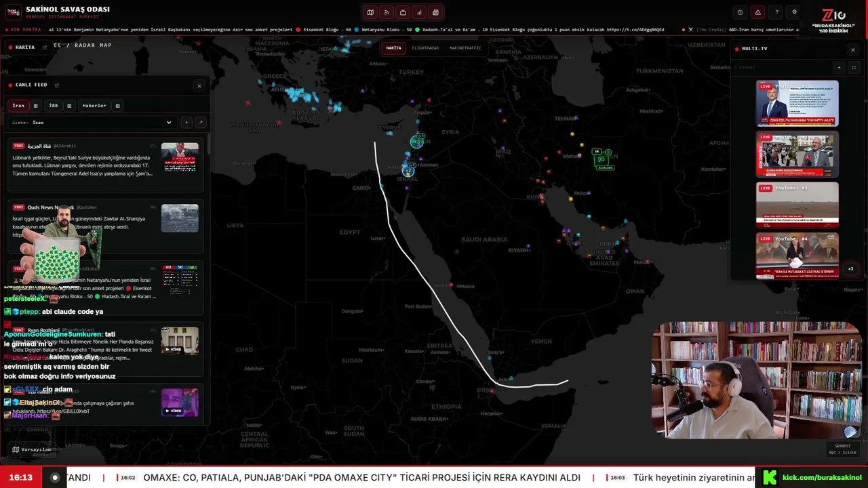Screen dimensions: 868x488
Task: Open the TV icon in top toolbar
Action: (403, 12)
